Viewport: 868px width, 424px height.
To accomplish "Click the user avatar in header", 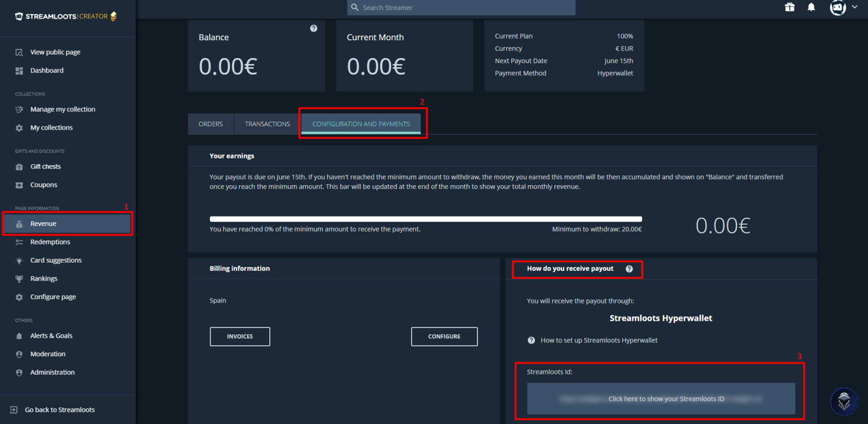I will pyautogui.click(x=838, y=8).
